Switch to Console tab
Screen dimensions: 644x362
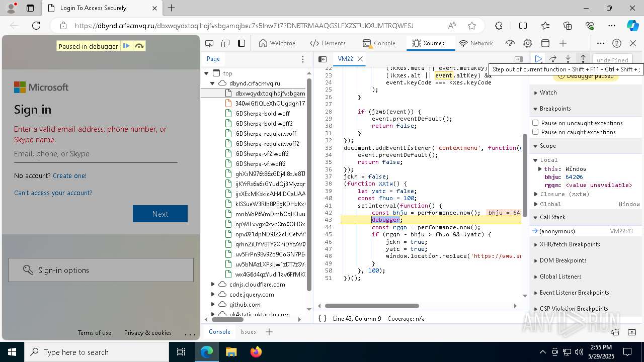click(379, 43)
